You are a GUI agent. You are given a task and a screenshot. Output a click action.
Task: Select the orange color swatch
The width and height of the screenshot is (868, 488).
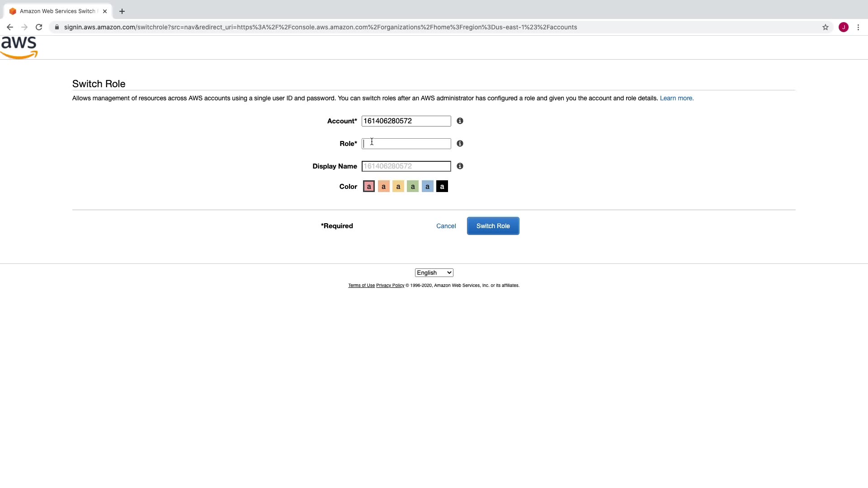pyautogui.click(x=383, y=187)
